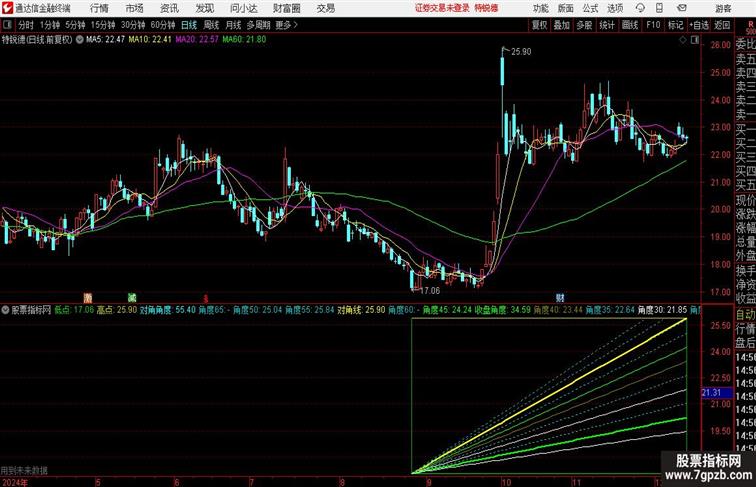Click the MA5: 22.47 label

[x=105, y=40]
